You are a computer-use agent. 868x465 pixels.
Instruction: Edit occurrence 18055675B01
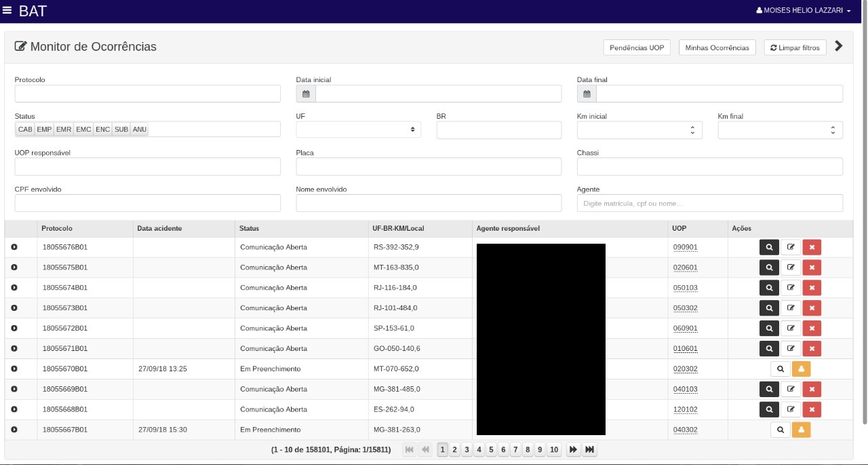click(x=791, y=267)
